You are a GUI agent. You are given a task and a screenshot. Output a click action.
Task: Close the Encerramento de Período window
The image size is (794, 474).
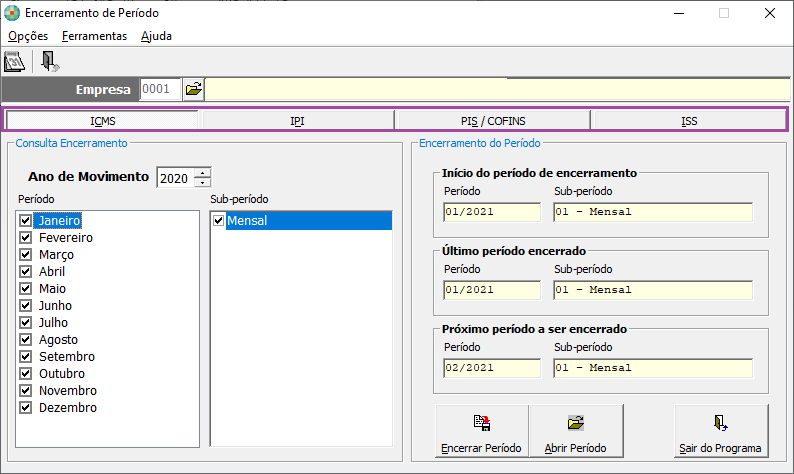point(770,13)
